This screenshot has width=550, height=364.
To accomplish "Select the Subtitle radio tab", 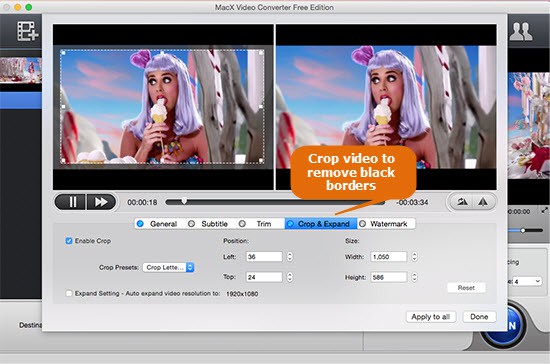I will point(208,224).
